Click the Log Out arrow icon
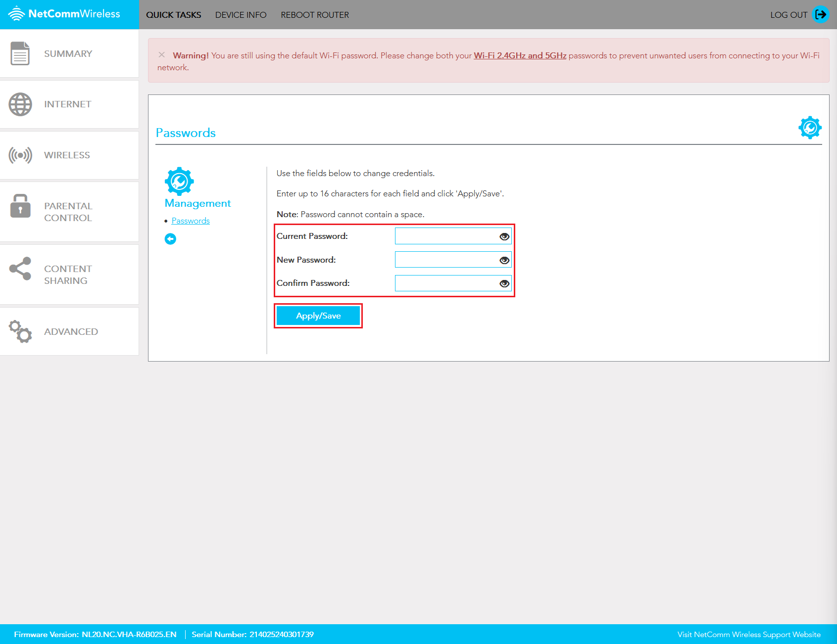Image resolution: width=837 pixels, height=644 pixels. (820, 14)
